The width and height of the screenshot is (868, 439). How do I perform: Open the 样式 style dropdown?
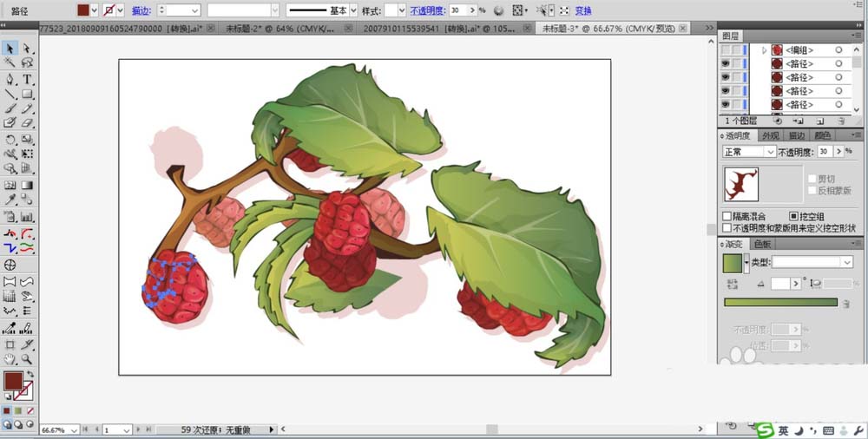click(x=401, y=10)
